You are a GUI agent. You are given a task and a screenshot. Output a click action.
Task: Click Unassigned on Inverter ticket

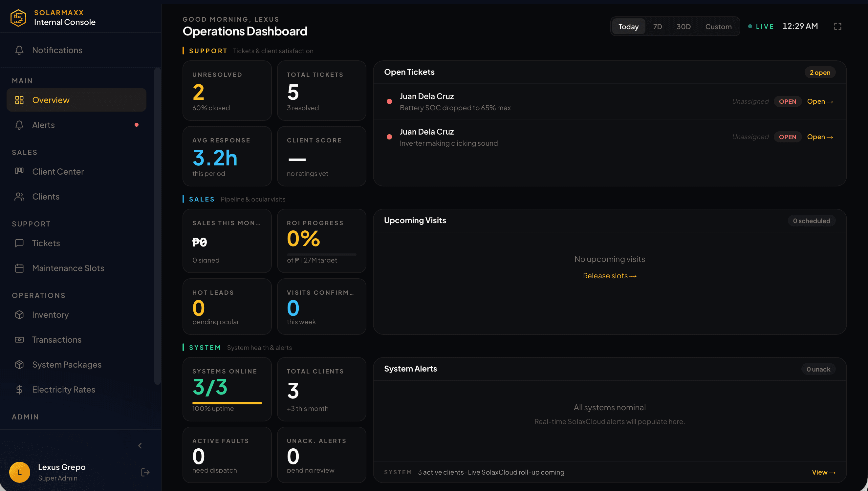point(750,137)
